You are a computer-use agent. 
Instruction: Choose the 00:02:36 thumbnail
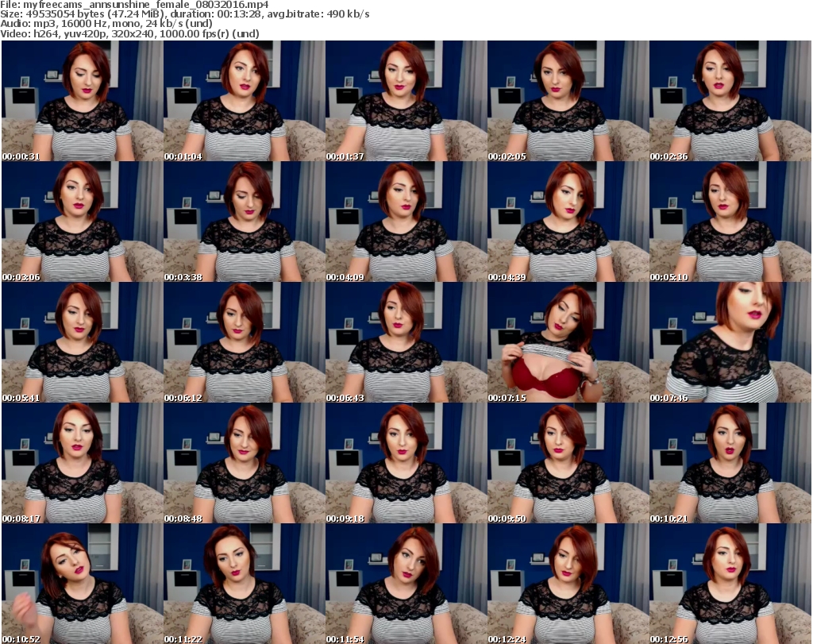pyautogui.click(x=730, y=101)
